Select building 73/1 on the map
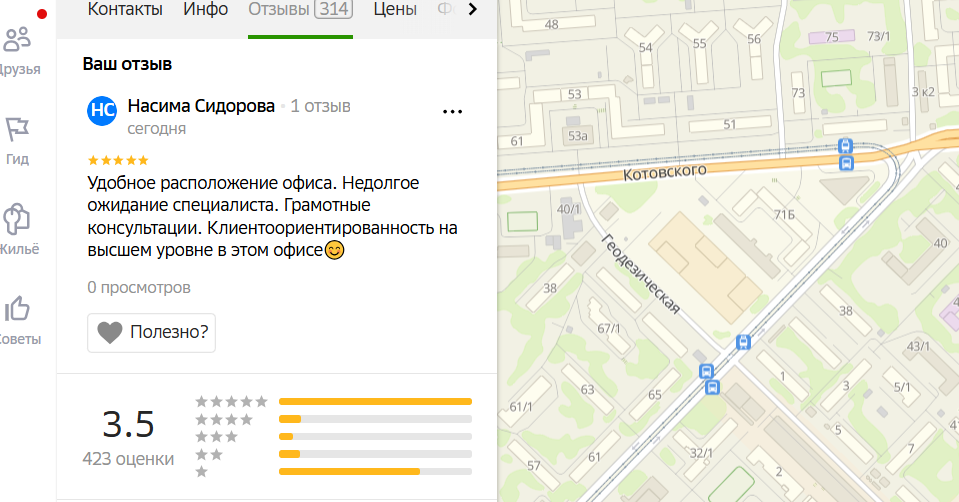This screenshot has height=502, width=959. (x=878, y=37)
